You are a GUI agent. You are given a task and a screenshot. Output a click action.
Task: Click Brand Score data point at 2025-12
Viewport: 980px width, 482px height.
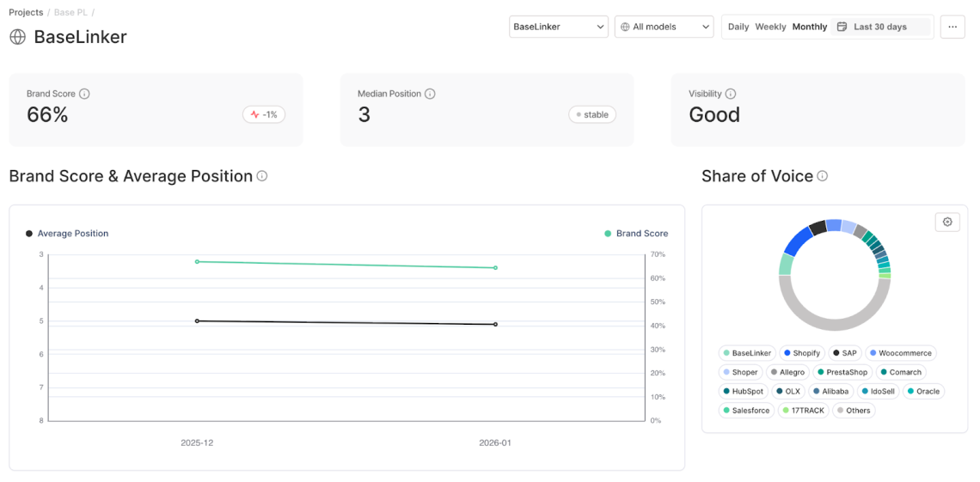(197, 261)
